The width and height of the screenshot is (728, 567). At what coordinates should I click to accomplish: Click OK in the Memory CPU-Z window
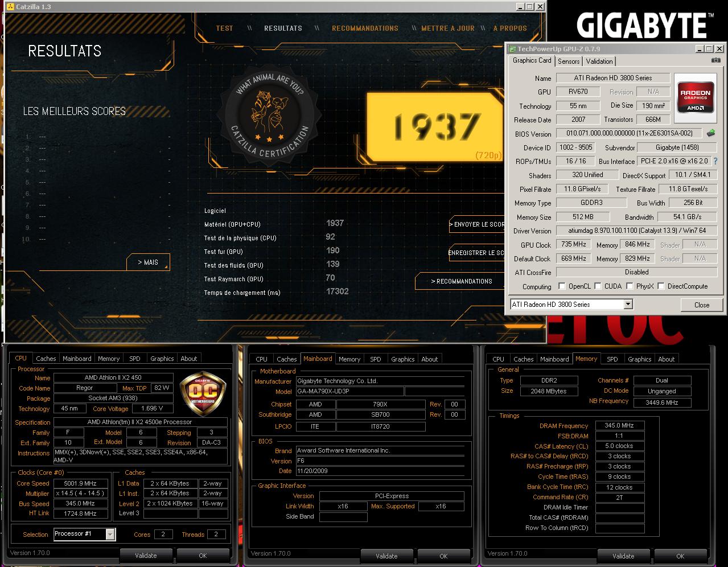tap(680, 556)
